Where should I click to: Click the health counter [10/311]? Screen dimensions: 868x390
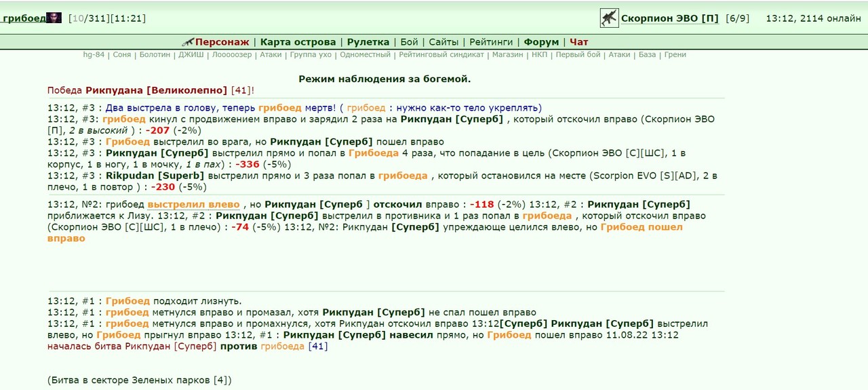(89, 18)
